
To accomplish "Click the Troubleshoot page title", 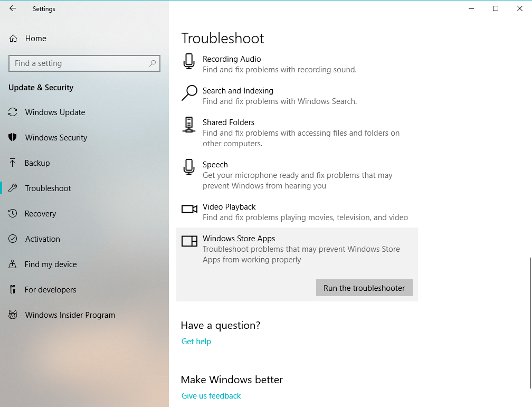I will [223, 39].
